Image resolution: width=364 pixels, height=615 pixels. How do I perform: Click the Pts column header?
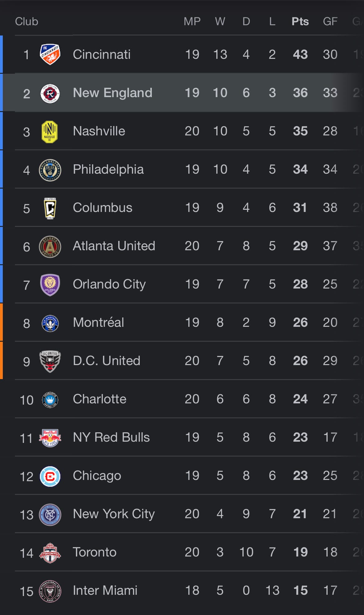[x=300, y=21]
